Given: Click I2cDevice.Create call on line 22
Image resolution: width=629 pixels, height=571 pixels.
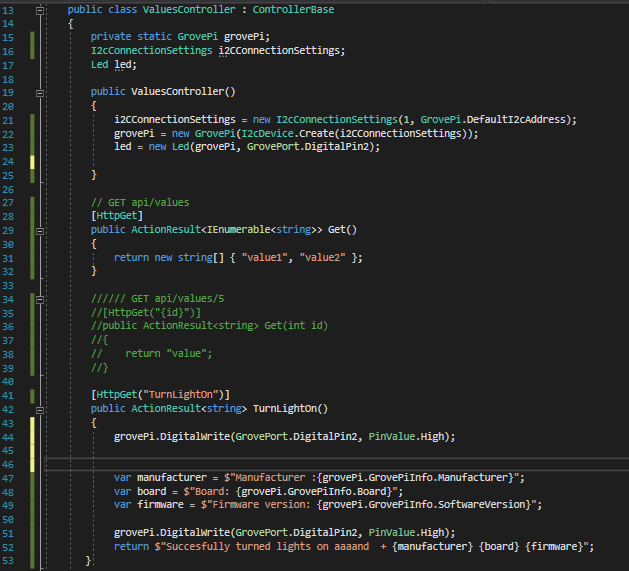Looking at the screenshot, I should click(288, 133).
